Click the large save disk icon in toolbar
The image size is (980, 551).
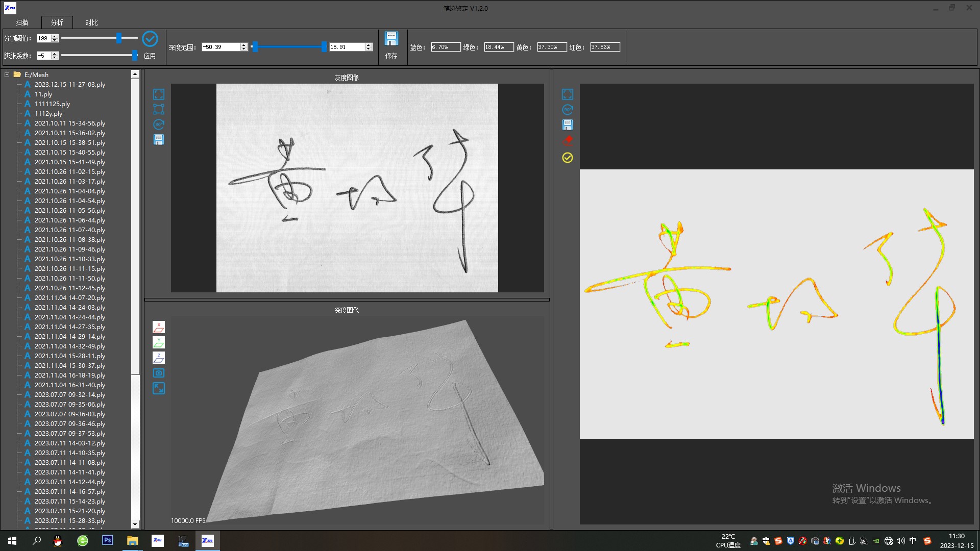391,38
